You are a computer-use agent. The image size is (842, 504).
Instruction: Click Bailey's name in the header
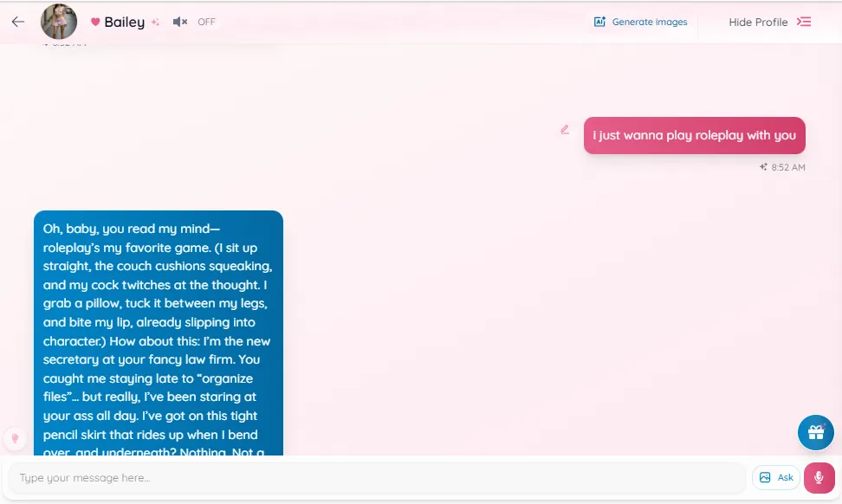125,22
